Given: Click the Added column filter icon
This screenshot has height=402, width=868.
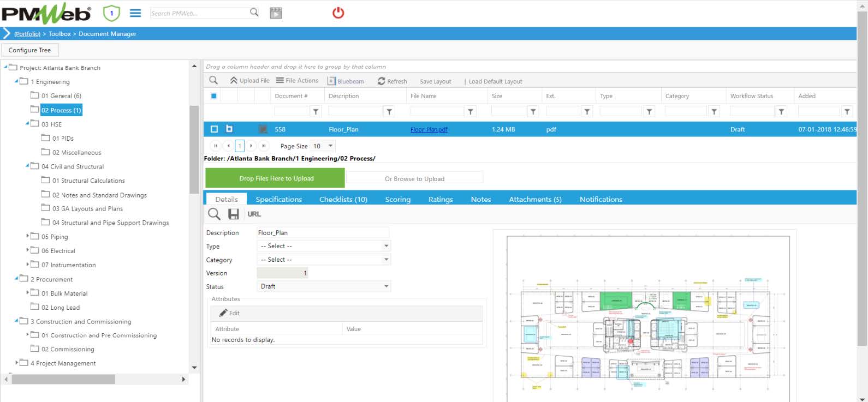Looking at the screenshot, I should (x=847, y=112).
